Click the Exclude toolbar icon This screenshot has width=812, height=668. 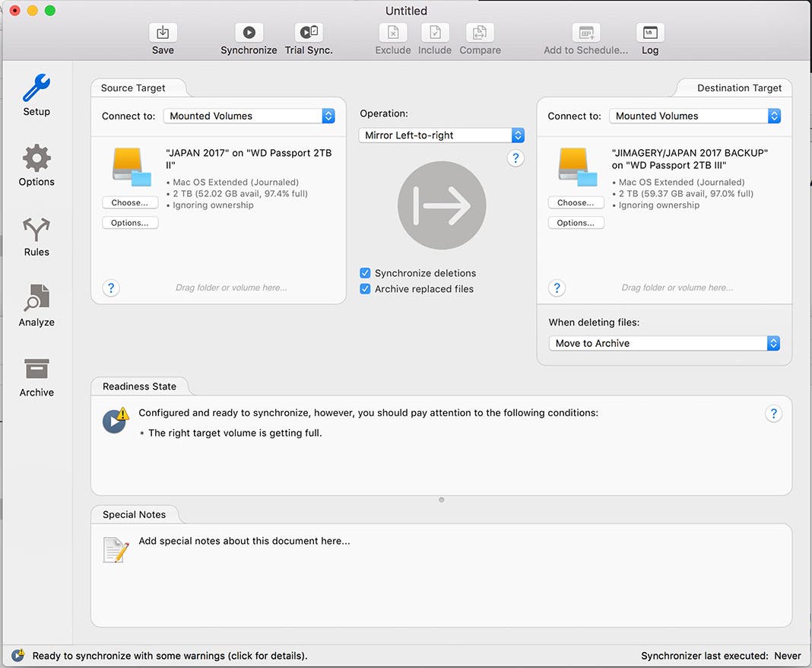(x=393, y=33)
